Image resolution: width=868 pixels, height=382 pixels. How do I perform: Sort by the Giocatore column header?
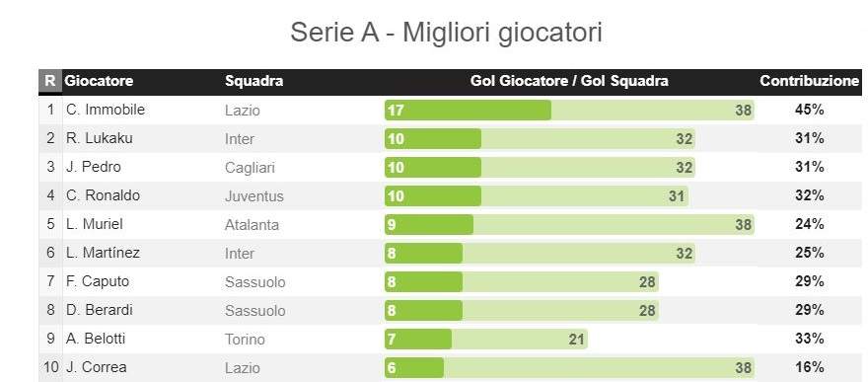[99, 81]
